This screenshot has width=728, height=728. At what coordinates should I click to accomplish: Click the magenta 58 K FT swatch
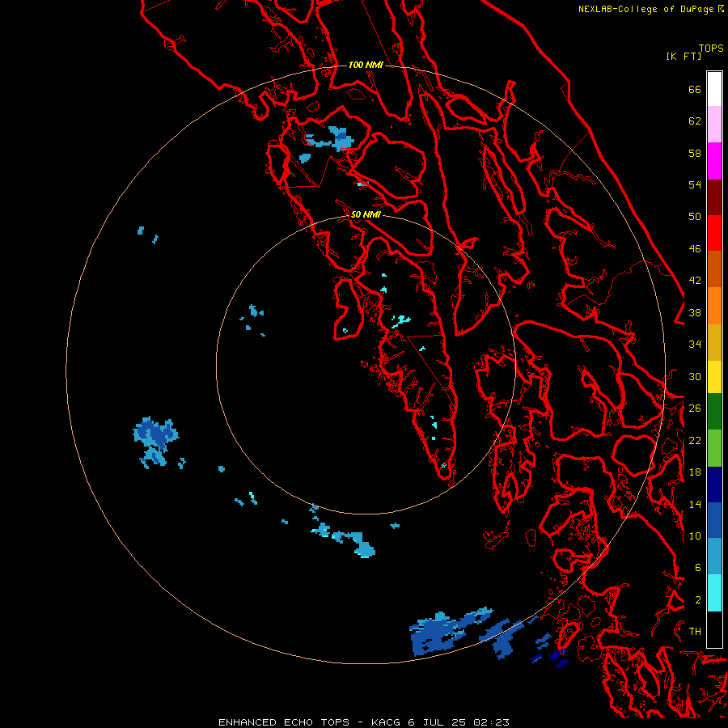[714, 161]
